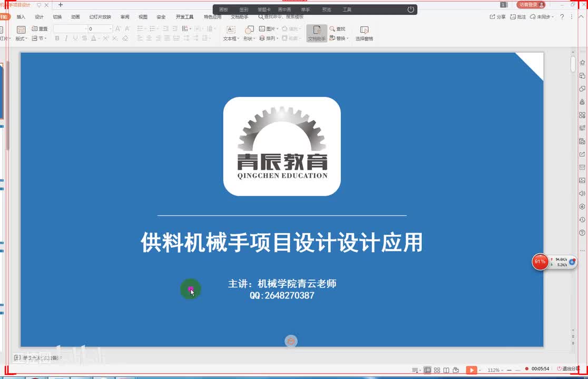The height and width of the screenshot is (379, 588).
Task: Open help via question mark icon
Action: (x=562, y=17)
